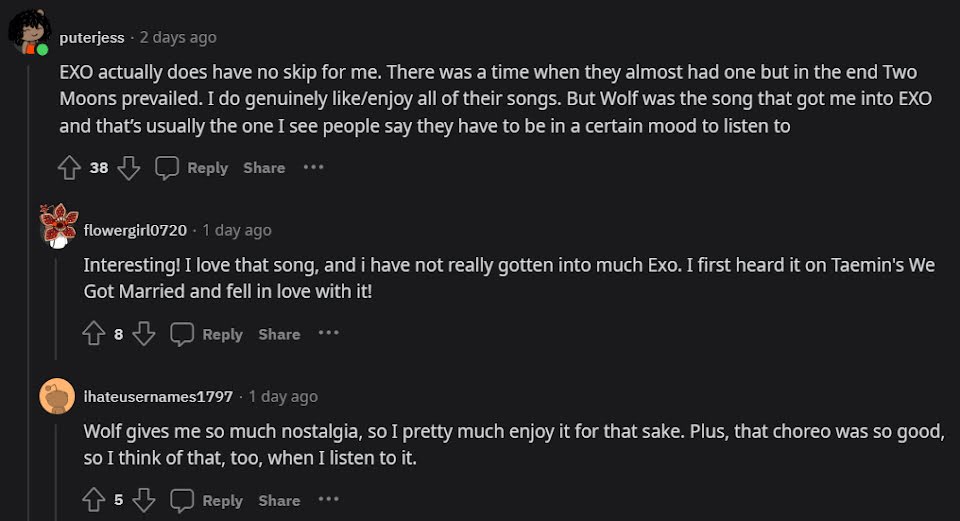Upvote ihateusernames1797's comment
Screen dimensions: 960x521
click(94, 500)
